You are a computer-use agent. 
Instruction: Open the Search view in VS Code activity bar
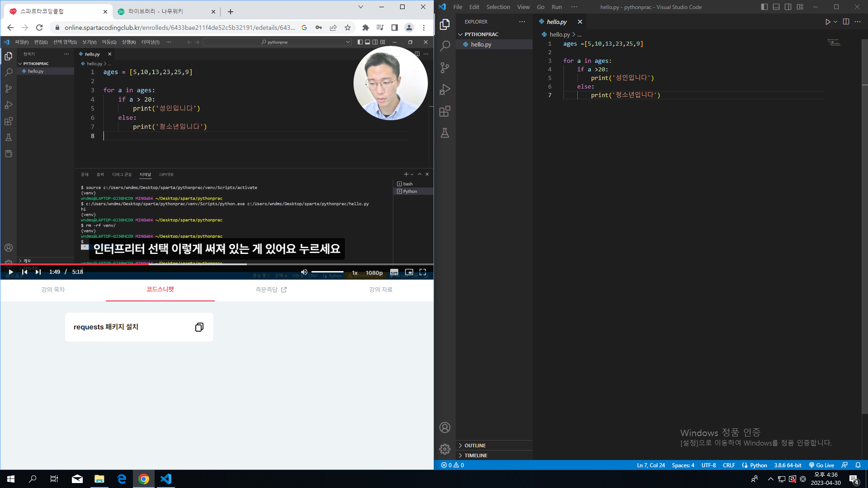pyautogui.click(x=445, y=46)
